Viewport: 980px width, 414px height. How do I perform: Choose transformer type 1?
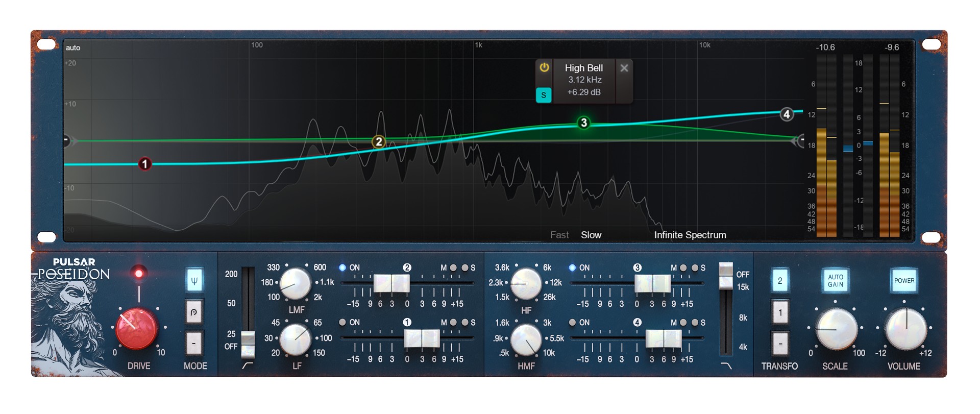[x=780, y=312]
